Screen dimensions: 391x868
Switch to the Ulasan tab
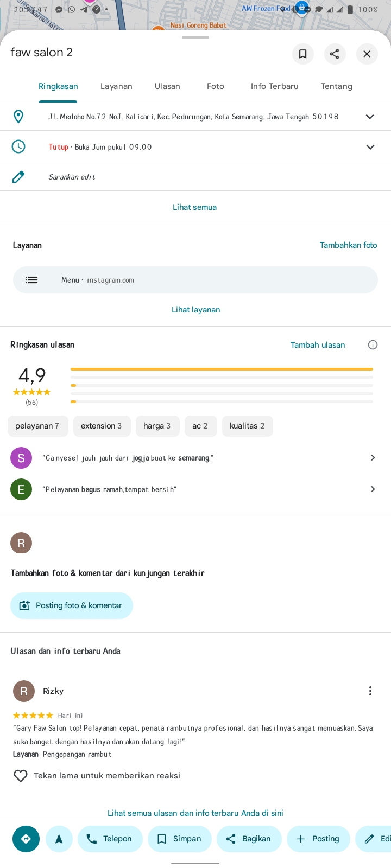tap(167, 86)
